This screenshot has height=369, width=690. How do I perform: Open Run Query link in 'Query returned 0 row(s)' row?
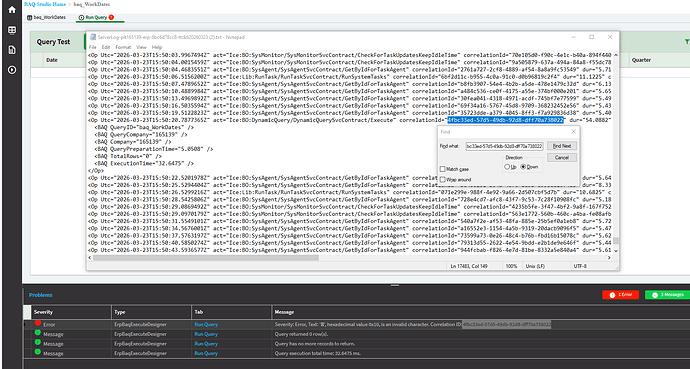206,334
